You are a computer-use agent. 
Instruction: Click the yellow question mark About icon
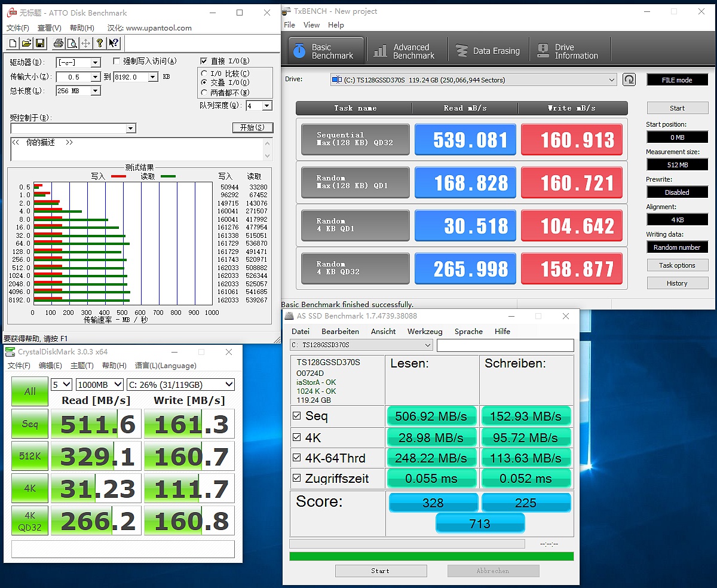coord(100,43)
